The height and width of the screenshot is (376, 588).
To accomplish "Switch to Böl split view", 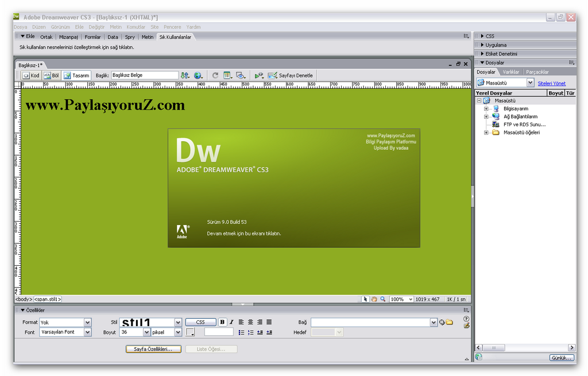I will [51, 75].
